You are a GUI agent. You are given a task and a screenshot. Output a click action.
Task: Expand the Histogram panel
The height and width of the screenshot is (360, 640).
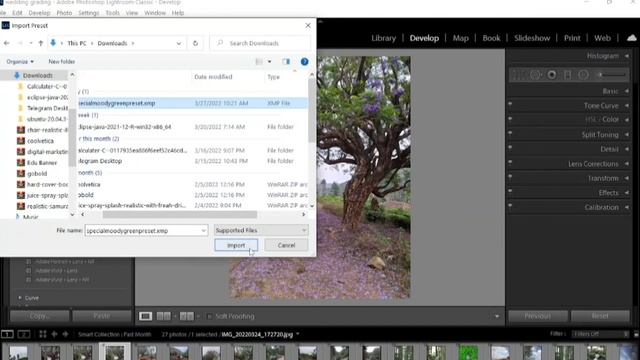(x=627, y=56)
